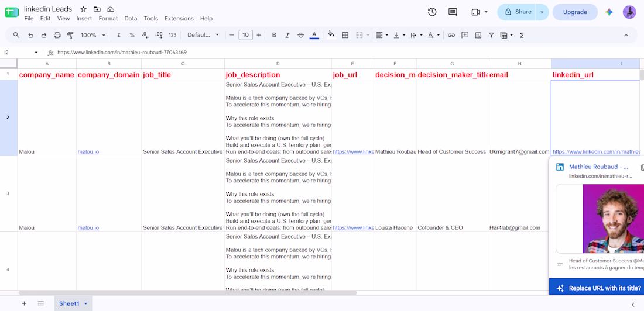Open the Format menu
The image size is (644, 311).
point(108,19)
